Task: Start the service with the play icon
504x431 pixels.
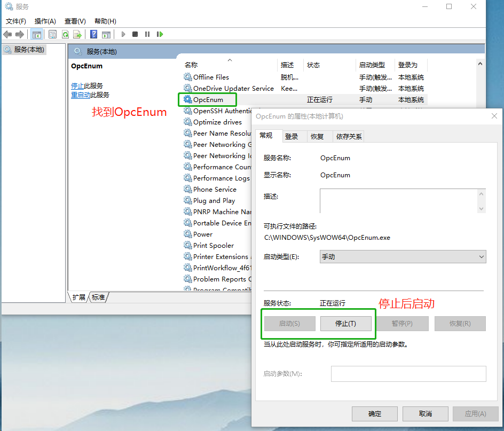Action: (x=123, y=34)
